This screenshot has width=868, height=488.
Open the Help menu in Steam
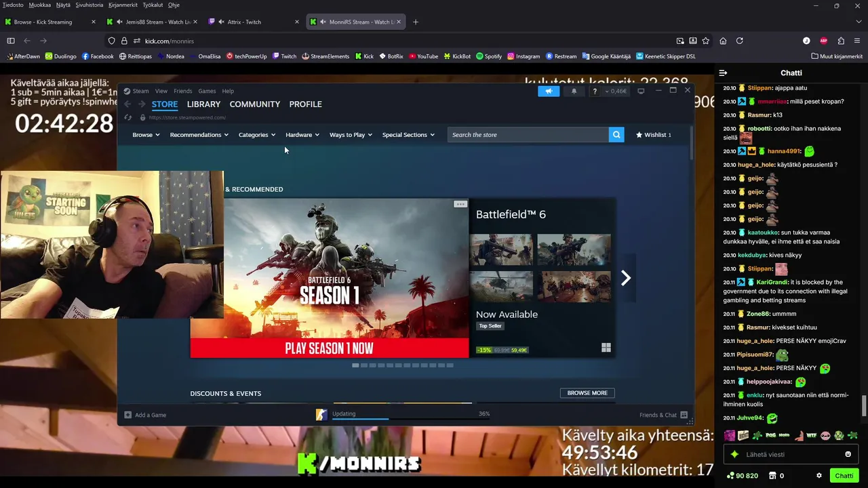point(228,91)
